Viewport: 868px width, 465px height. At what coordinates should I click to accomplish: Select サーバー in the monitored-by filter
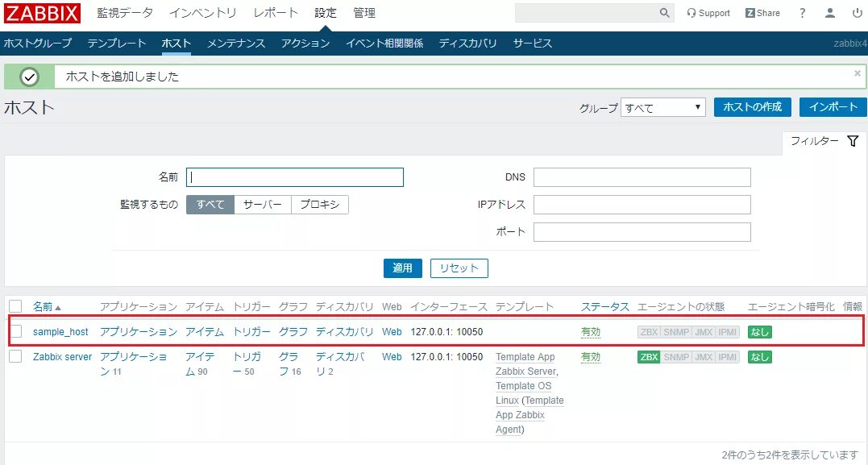pyautogui.click(x=263, y=204)
